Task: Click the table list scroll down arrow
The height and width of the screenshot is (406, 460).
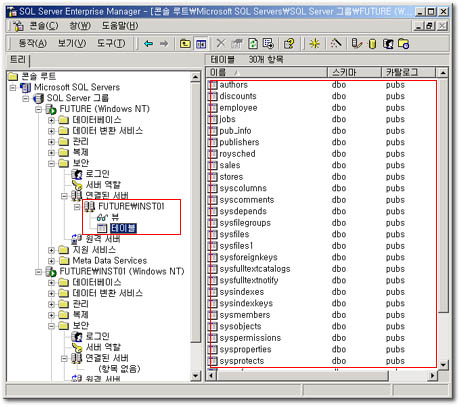Action: click(x=443, y=365)
